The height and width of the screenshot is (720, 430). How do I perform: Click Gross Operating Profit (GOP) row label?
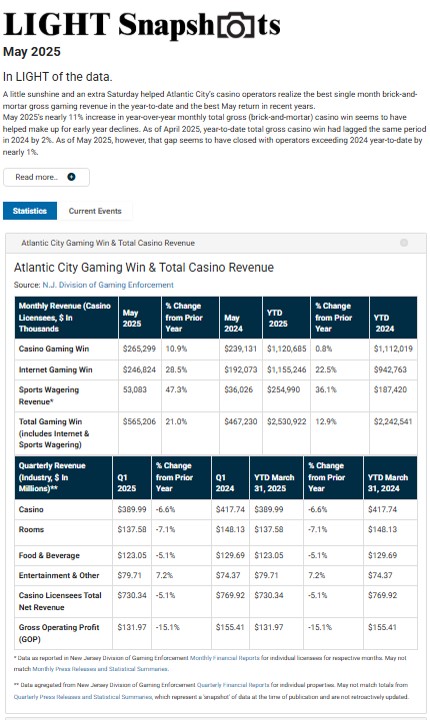(59, 633)
